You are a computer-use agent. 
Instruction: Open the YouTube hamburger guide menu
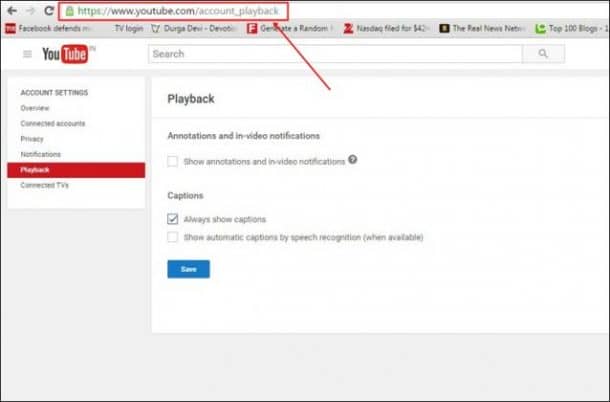(x=27, y=54)
